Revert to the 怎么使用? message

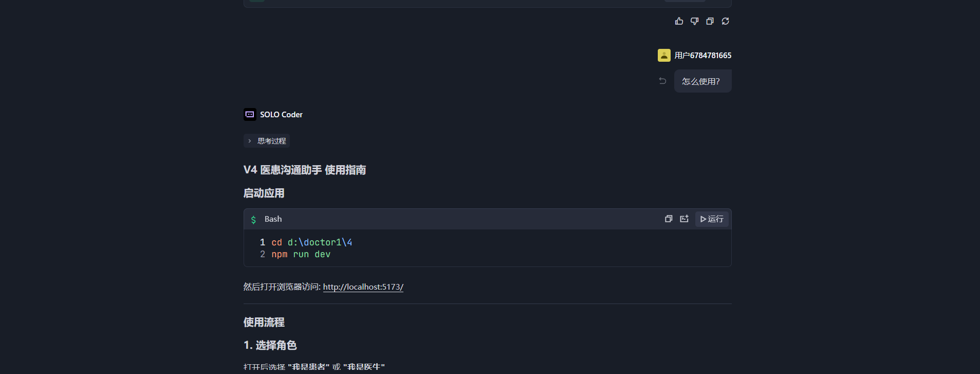click(x=662, y=81)
